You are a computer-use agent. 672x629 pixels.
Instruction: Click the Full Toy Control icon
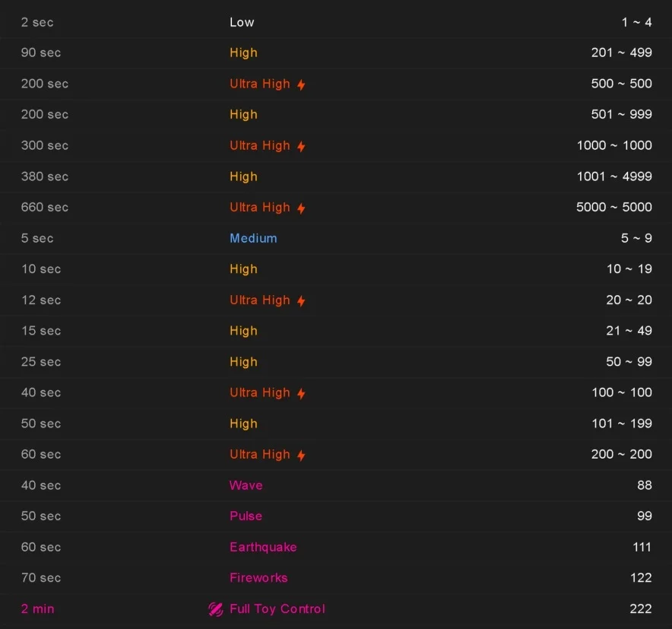[216, 609]
